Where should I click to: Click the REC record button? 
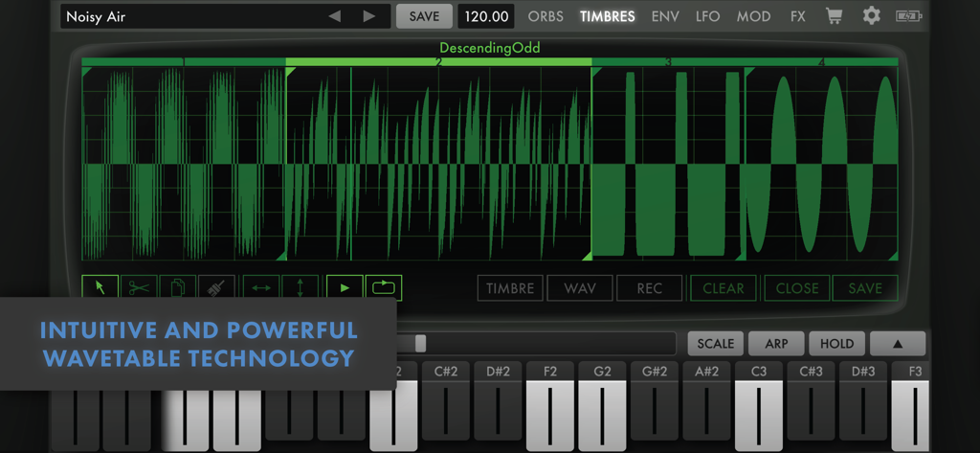pyautogui.click(x=650, y=288)
